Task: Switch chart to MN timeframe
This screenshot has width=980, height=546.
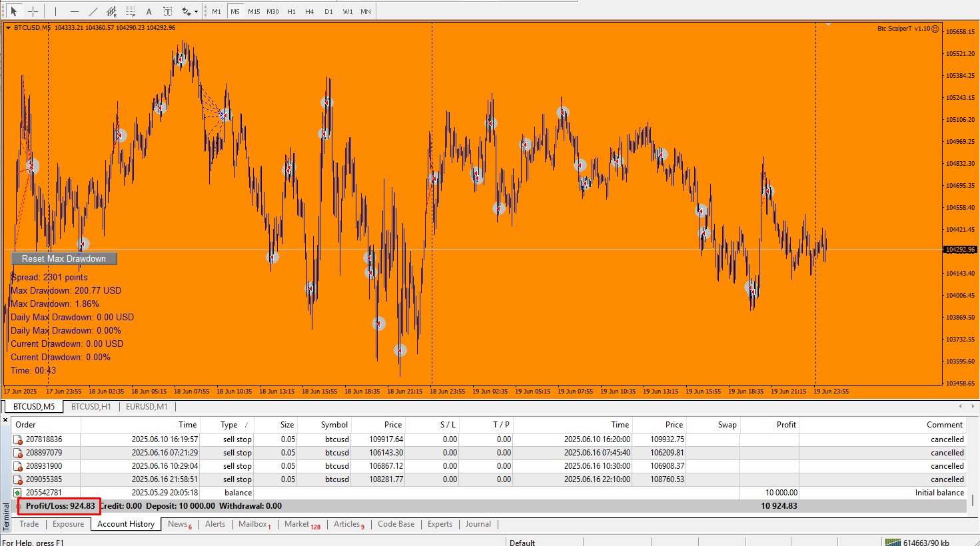Action: [366, 11]
